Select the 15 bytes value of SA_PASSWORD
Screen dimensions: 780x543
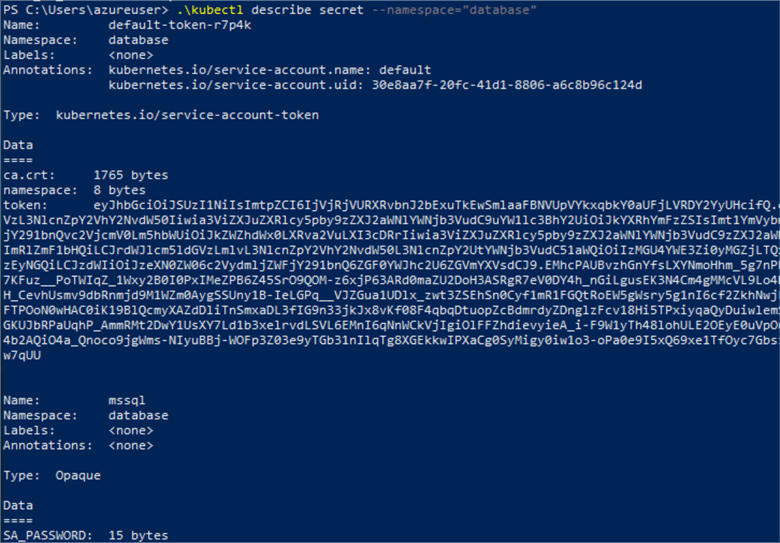pos(138,535)
